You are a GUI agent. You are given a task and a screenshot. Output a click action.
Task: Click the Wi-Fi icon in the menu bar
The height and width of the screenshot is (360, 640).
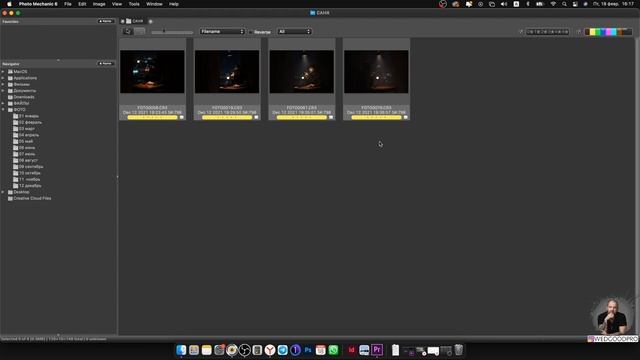click(553, 4)
